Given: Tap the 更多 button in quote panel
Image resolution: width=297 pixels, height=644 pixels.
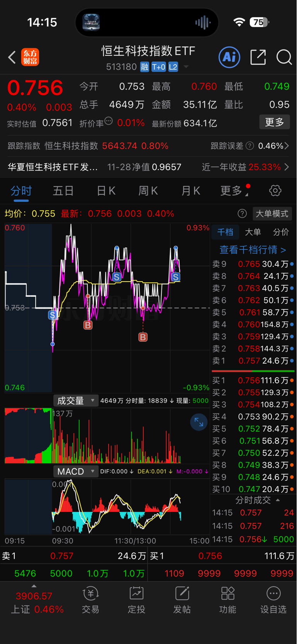Looking at the screenshot, I should coord(275,122).
